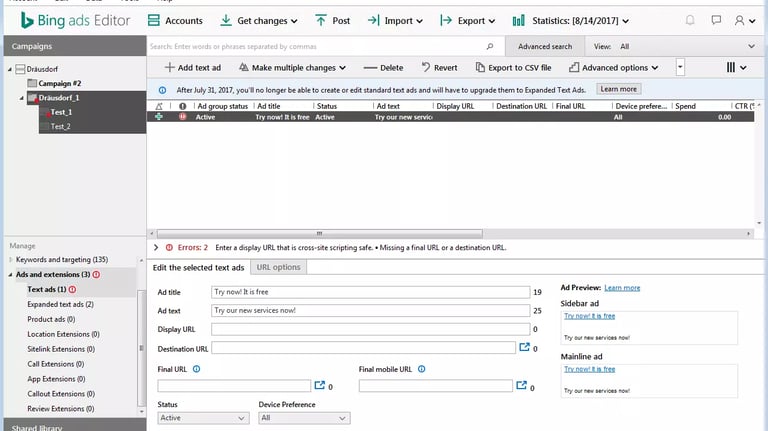Select Product ads (0)
Image resolution: width=768 pixels, height=431 pixels.
point(51,319)
